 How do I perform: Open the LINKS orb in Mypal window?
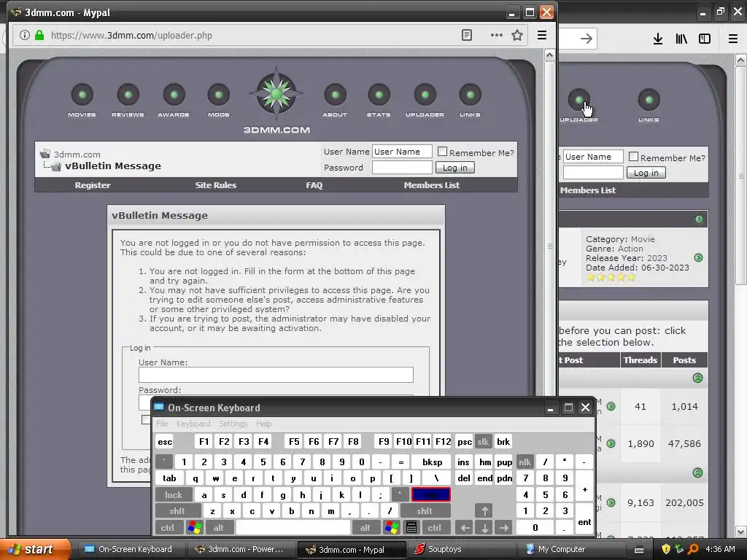coord(471,95)
